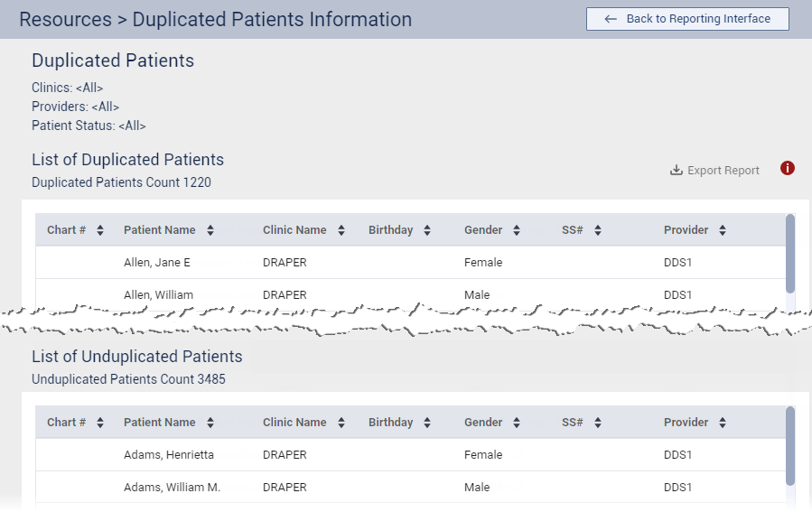The width and height of the screenshot is (812, 512).
Task: Sort duplicated list by Patient Name arrows
Action: pos(210,230)
